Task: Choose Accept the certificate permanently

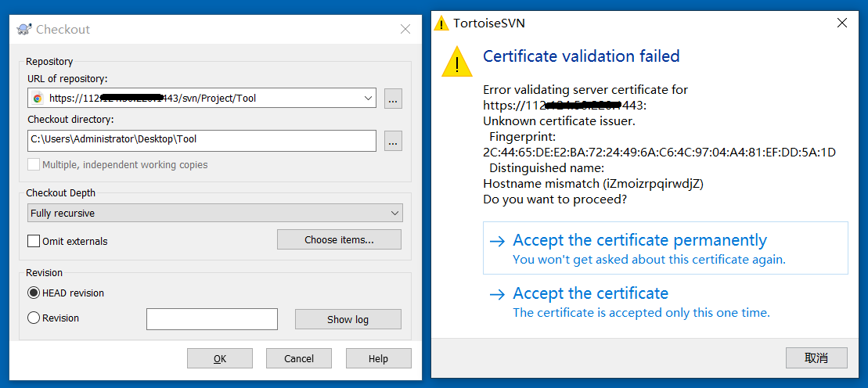Action: tap(665, 248)
